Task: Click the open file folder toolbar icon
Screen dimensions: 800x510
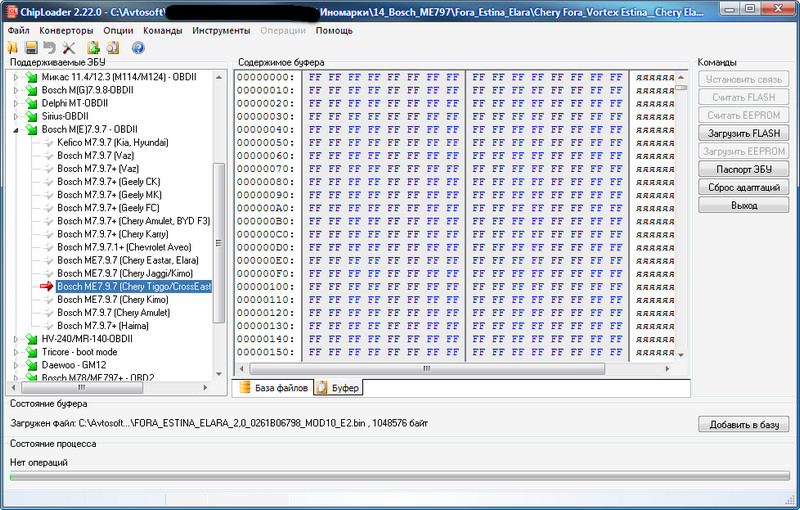Action: 13,47
